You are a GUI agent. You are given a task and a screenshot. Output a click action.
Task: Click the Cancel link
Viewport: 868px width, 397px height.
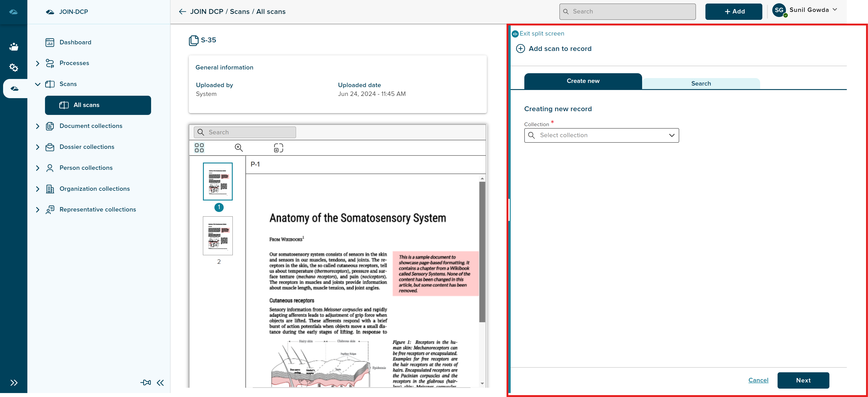(758, 380)
